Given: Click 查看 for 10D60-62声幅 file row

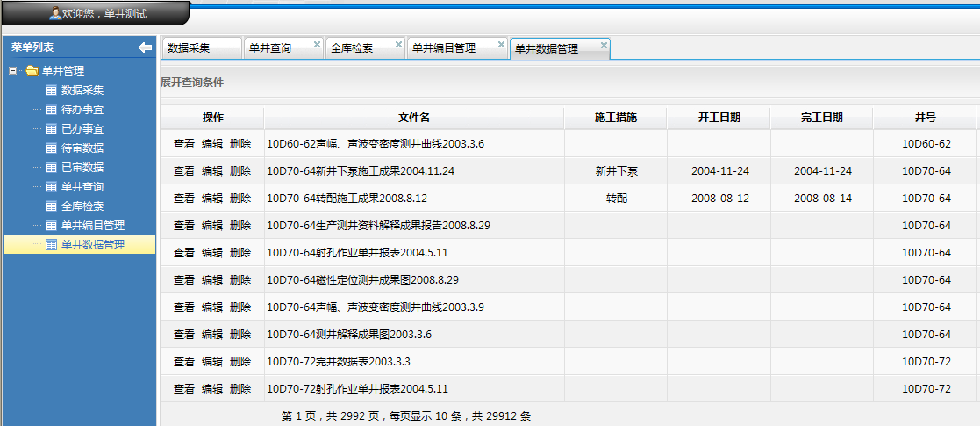Looking at the screenshot, I should (x=184, y=144).
